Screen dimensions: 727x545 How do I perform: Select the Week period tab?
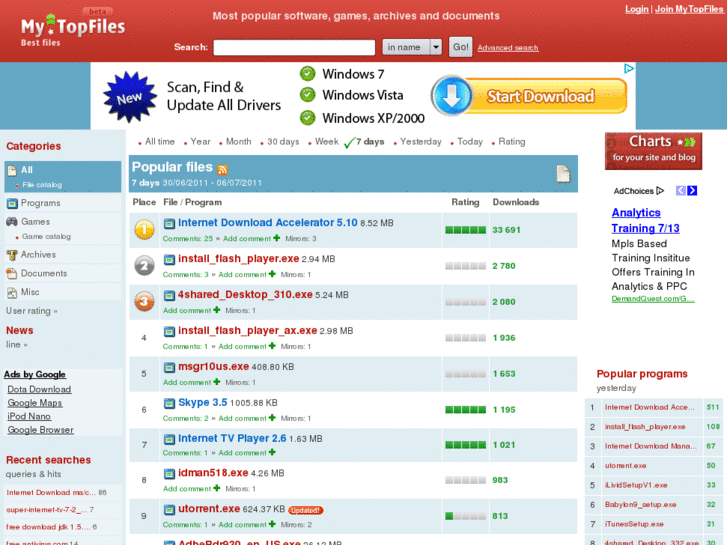tap(327, 141)
